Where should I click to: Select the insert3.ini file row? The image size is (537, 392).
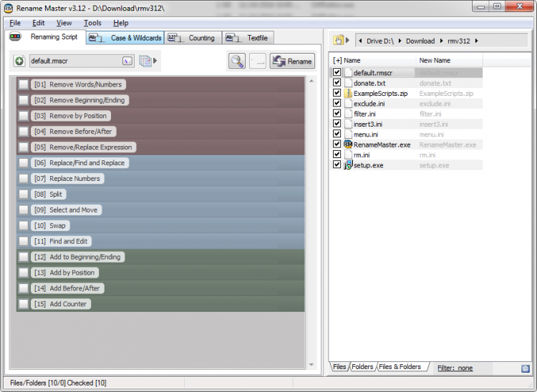(407, 124)
